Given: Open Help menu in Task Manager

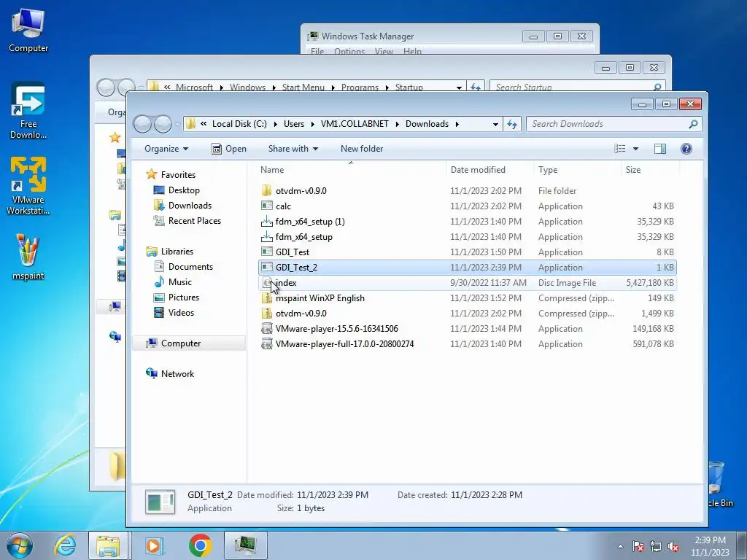Looking at the screenshot, I should coord(412,51).
